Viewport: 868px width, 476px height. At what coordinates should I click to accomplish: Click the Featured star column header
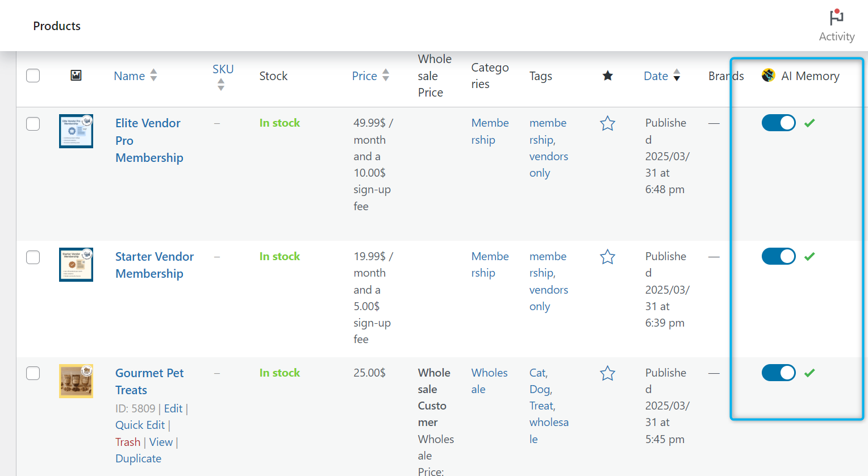click(x=608, y=76)
